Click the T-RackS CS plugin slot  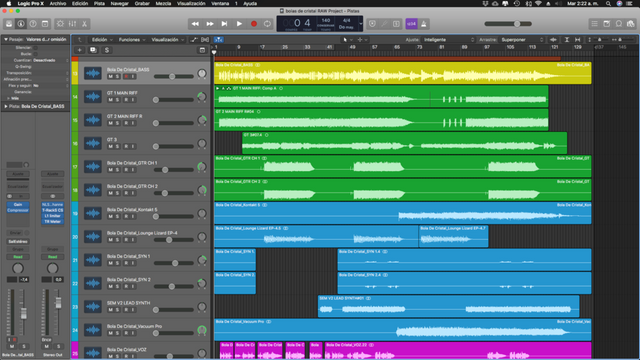click(53, 210)
